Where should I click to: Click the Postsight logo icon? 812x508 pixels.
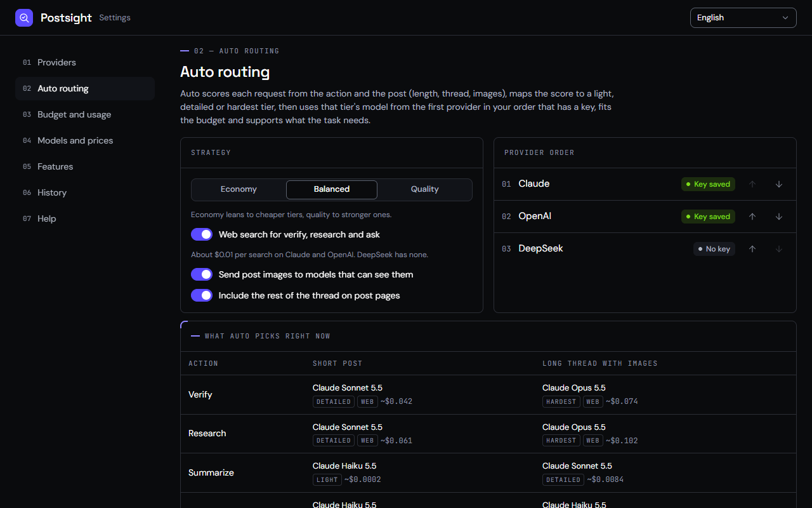coord(24,18)
